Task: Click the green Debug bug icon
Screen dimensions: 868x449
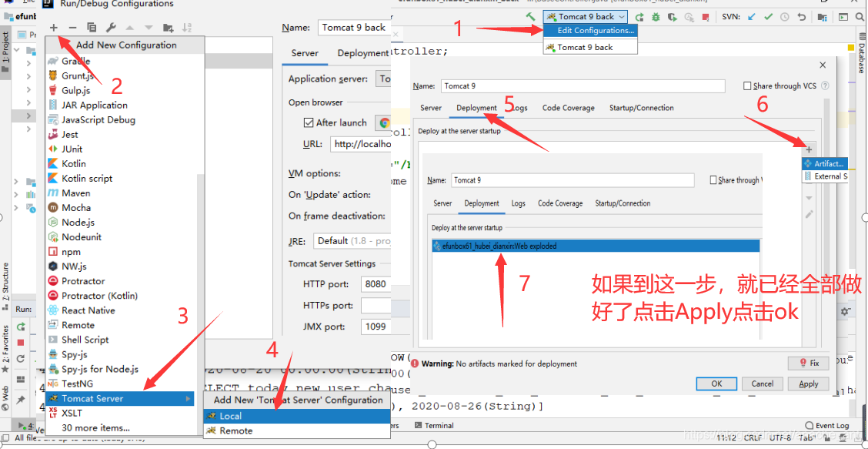Action: (656, 17)
